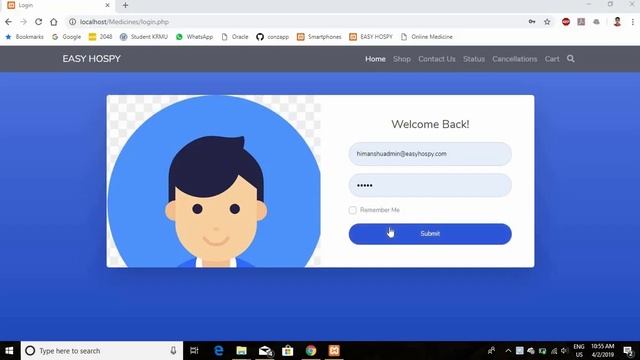Click the EASY HOSPY site logo
This screenshot has height=360, width=640.
pyautogui.click(x=91, y=59)
